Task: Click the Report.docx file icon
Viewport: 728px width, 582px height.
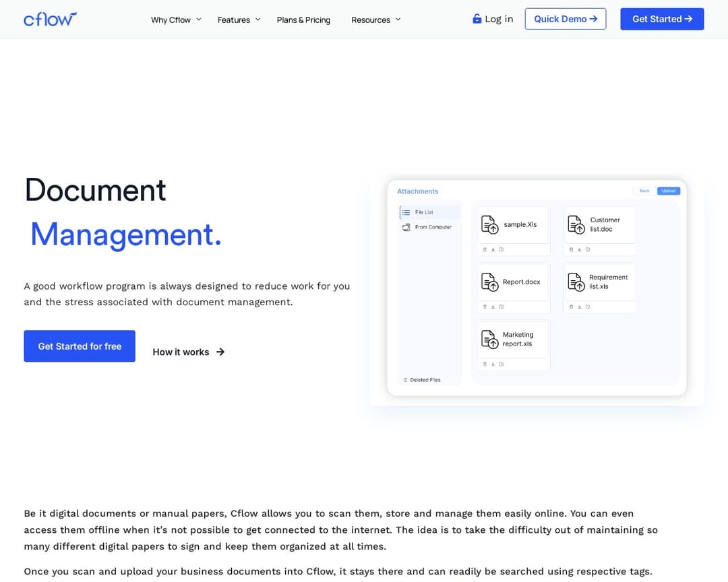Action: point(489,282)
